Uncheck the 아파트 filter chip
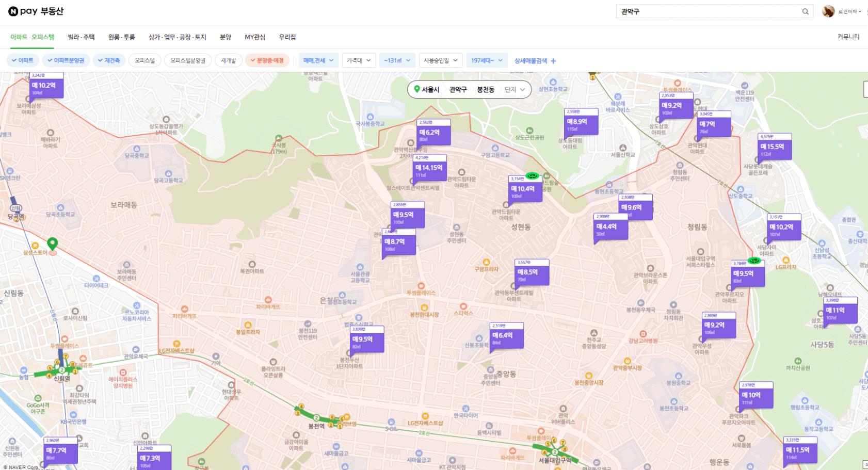Viewport: 868px width, 470px height. point(22,60)
